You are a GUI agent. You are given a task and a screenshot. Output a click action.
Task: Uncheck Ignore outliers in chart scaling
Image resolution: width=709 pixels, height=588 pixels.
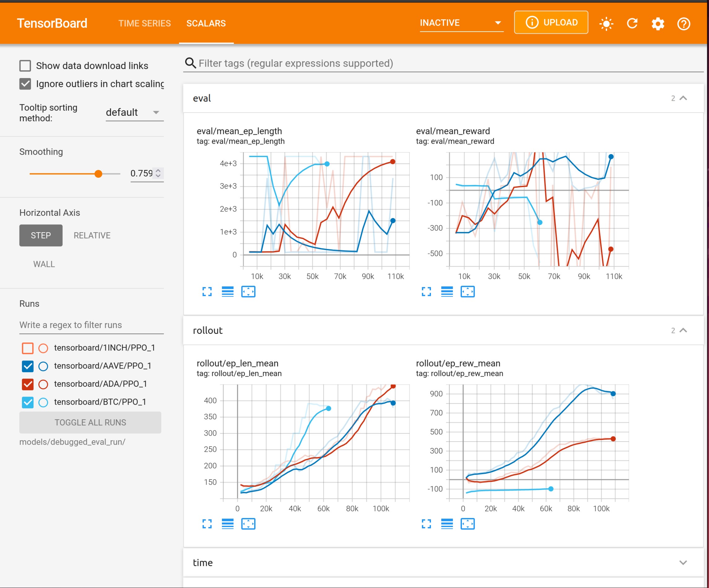coord(25,84)
